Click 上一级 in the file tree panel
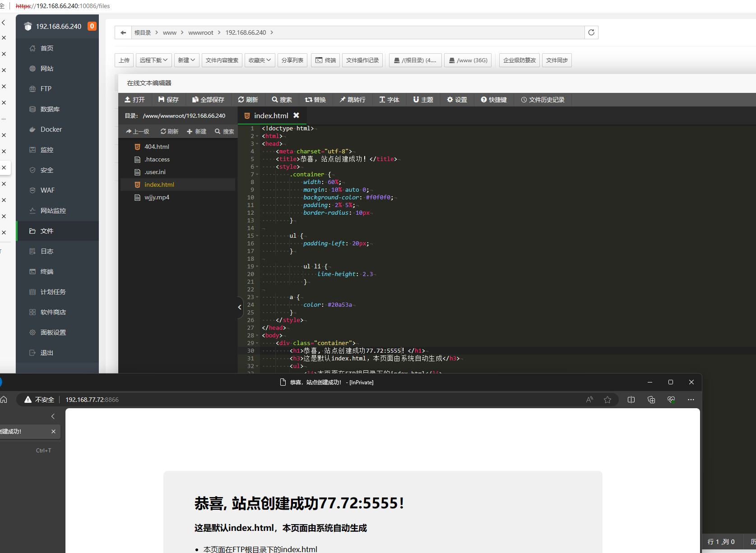The width and height of the screenshot is (756, 553). click(x=138, y=131)
